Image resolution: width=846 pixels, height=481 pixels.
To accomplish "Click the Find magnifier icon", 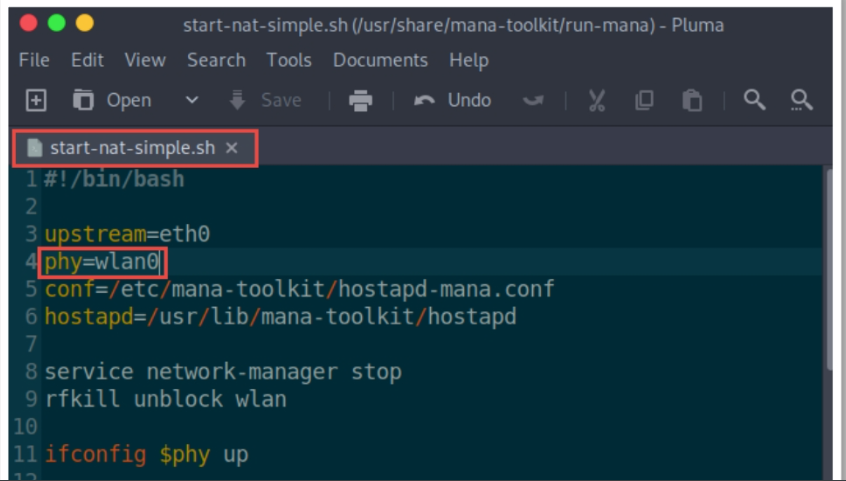I will (x=755, y=100).
